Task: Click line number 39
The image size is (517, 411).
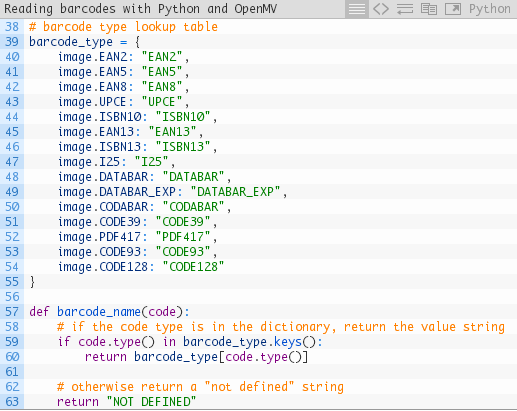Action: point(12,42)
